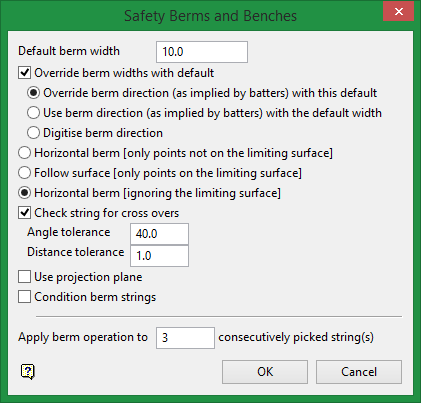421x403 pixels.
Task: Choose Follow surface radio option
Action: 25,173
